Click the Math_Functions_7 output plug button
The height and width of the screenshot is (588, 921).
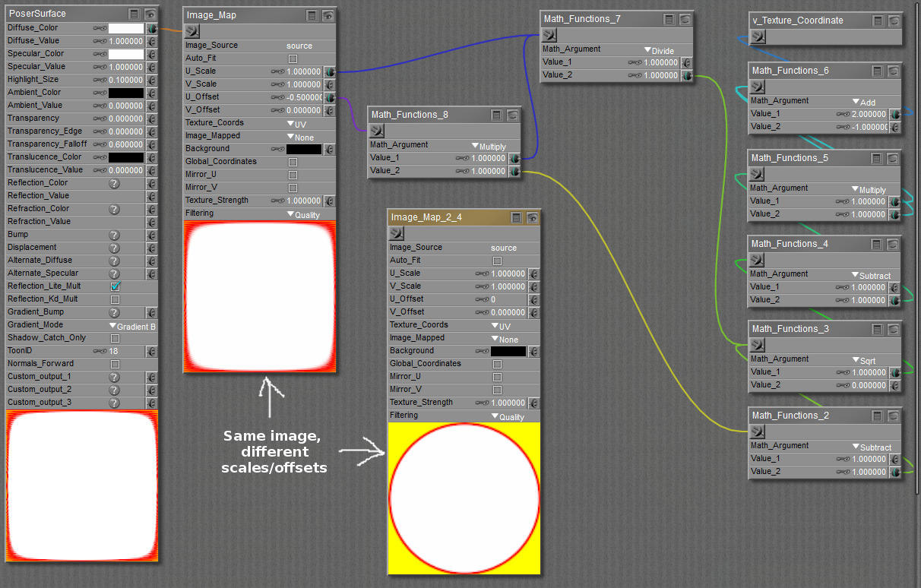[x=549, y=35]
